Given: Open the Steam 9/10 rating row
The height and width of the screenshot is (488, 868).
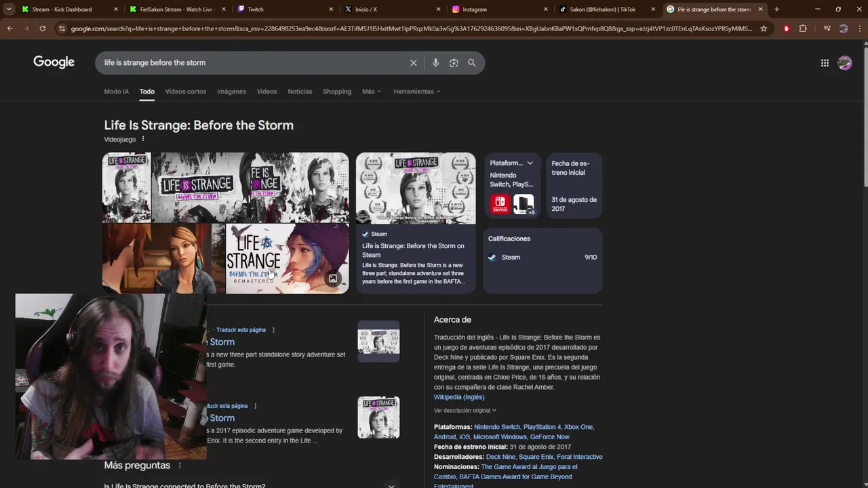Looking at the screenshot, I should click(542, 258).
